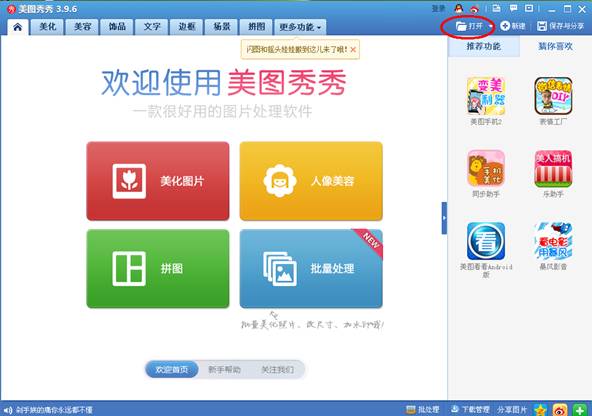Screen dimensions: 592x416
Task: Click the 暴风影音 app icon
Action: pos(553,241)
